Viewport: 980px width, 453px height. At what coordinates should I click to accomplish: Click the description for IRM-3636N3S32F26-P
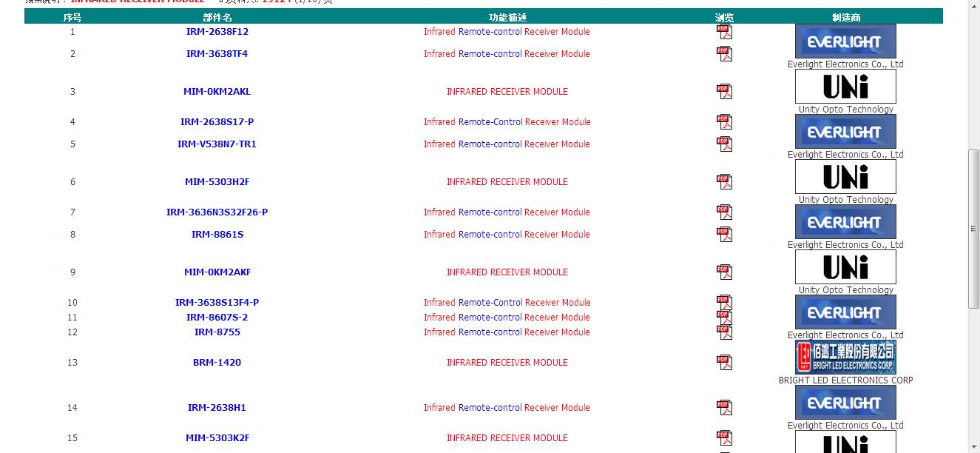[507, 212]
